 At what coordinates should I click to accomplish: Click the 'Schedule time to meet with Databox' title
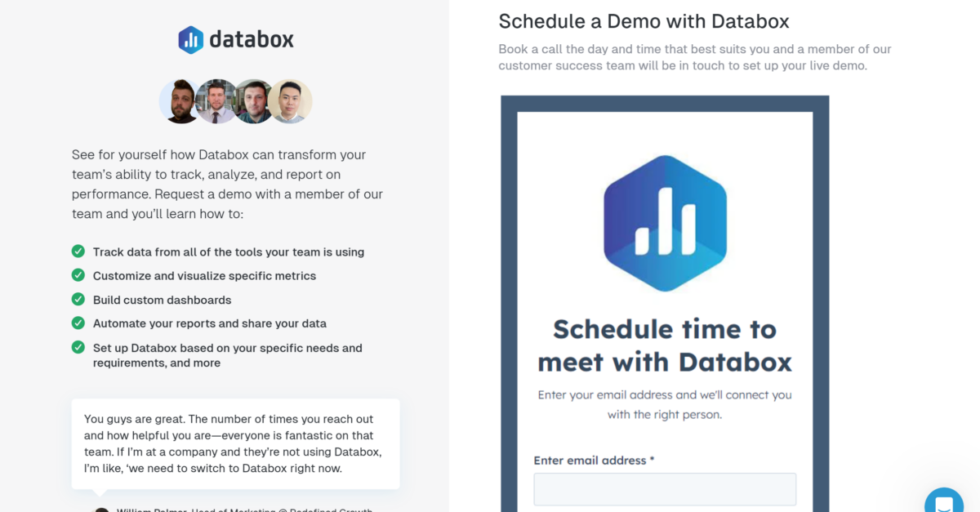pyautogui.click(x=664, y=343)
